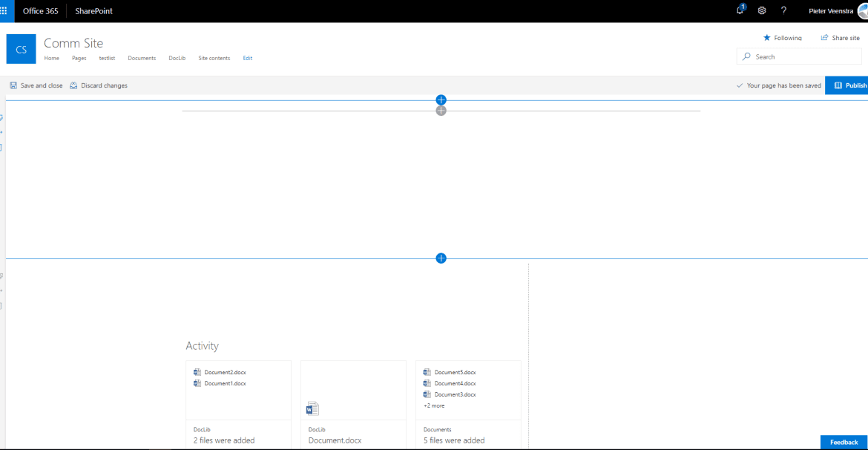The height and width of the screenshot is (450, 868).
Task: Open the Settings gear menu
Action: point(761,10)
